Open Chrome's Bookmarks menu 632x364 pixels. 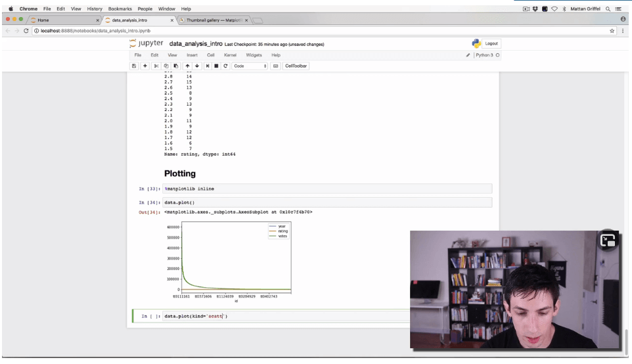coord(120,9)
